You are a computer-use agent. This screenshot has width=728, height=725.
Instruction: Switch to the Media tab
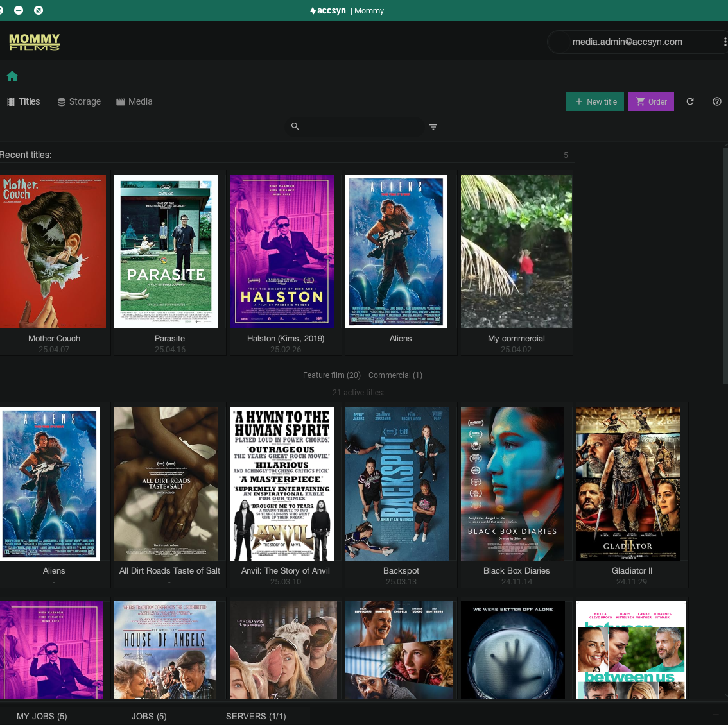click(x=134, y=101)
